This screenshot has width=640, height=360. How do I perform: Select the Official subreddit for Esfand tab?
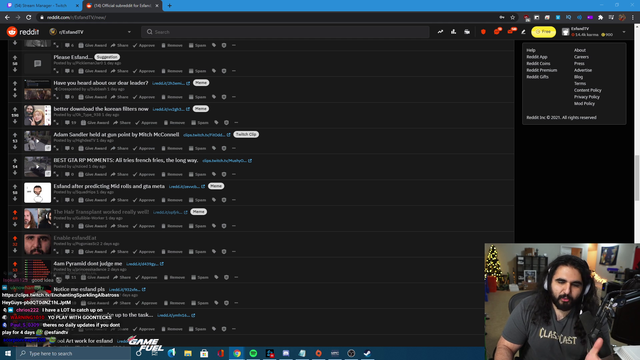122,6
